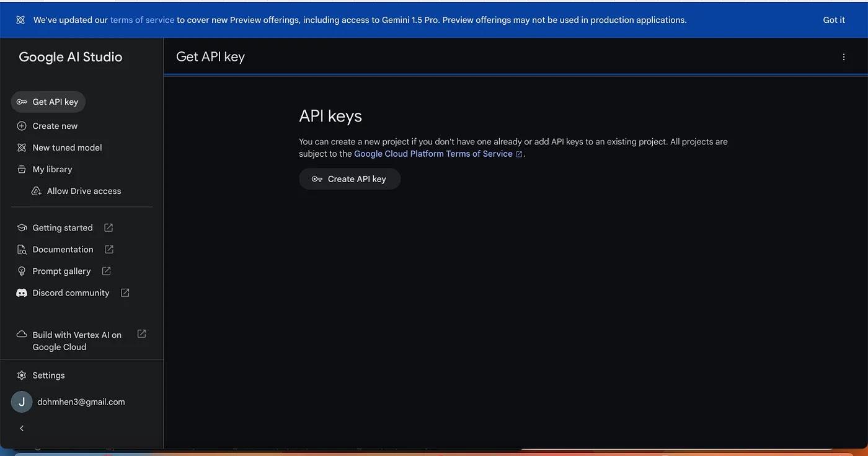
Task: Open external link icon beside Discord community
Action: click(x=125, y=292)
